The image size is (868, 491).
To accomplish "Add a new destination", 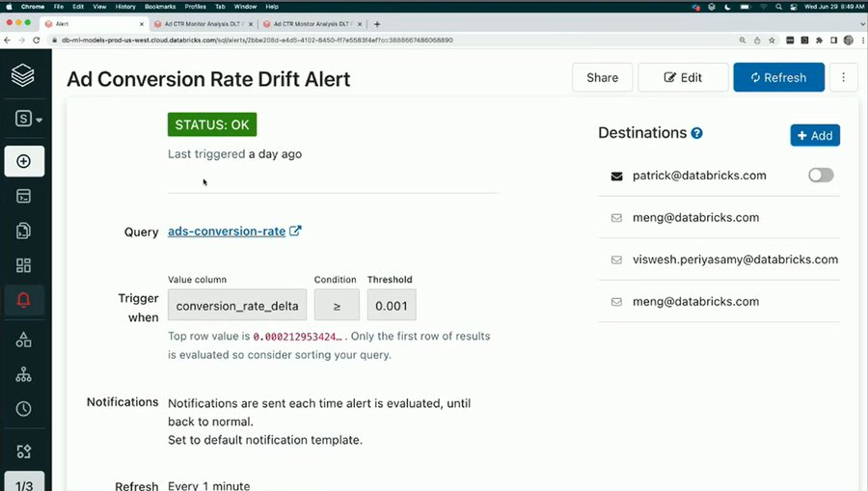I will pyautogui.click(x=815, y=136).
